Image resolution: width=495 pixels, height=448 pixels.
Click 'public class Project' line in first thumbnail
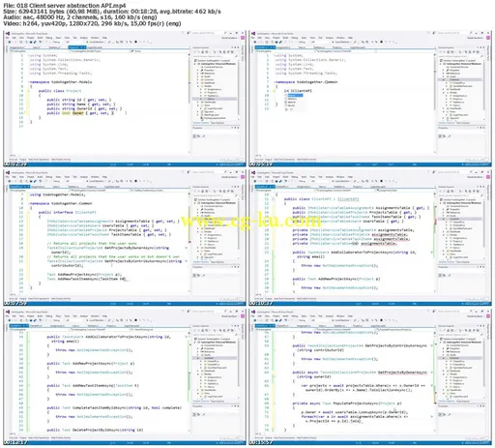(x=60, y=91)
